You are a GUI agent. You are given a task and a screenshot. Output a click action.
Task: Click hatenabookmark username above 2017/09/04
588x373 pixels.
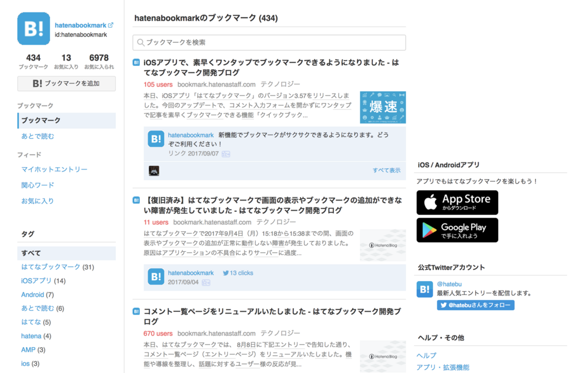tap(191, 273)
